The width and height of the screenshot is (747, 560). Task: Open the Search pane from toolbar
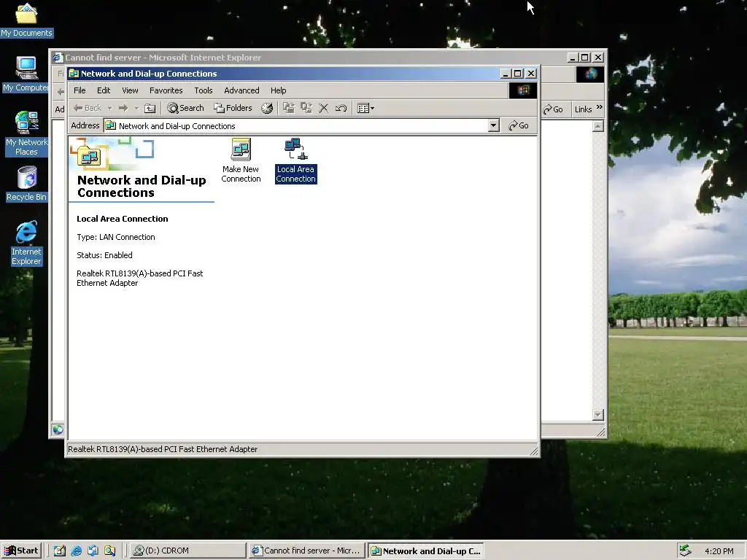point(185,108)
